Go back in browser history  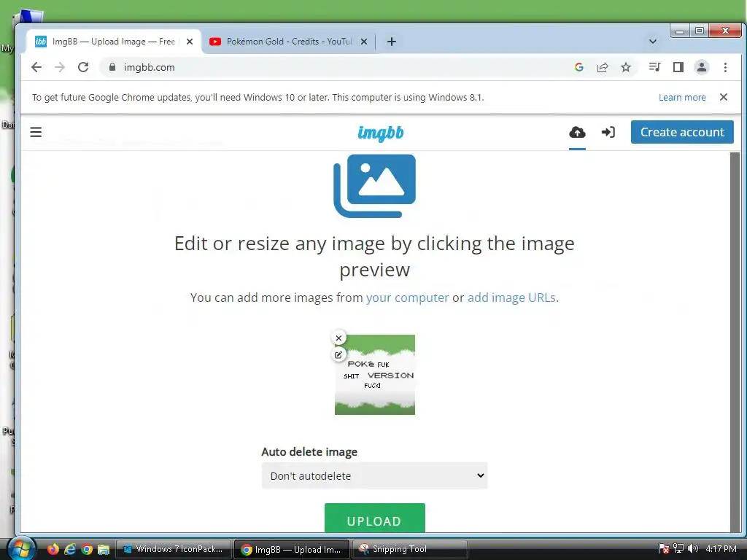click(x=36, y=67)
